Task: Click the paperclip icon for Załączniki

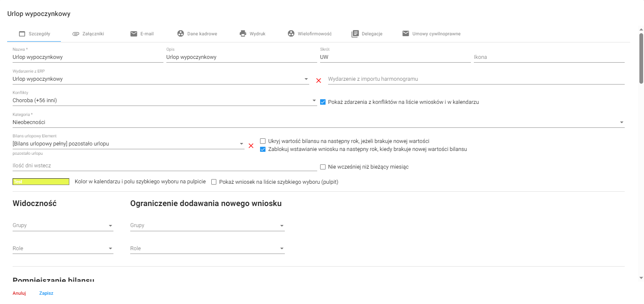Action: [76, 34]
